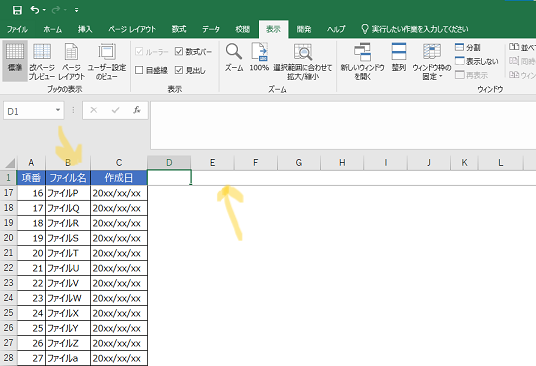Screen dimensions: 536x366
Task: Select the 表示 tab
Action: coord(273,29)
